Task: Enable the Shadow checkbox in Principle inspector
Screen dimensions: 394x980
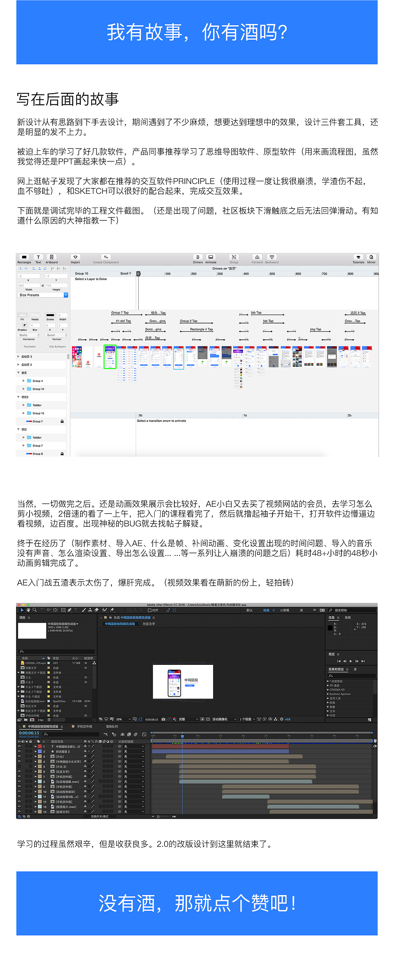Action: (19, 325)
